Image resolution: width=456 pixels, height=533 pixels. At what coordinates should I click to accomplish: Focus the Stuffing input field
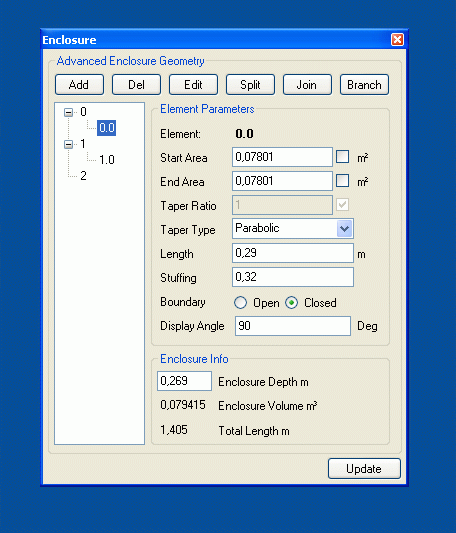(293, 277)
